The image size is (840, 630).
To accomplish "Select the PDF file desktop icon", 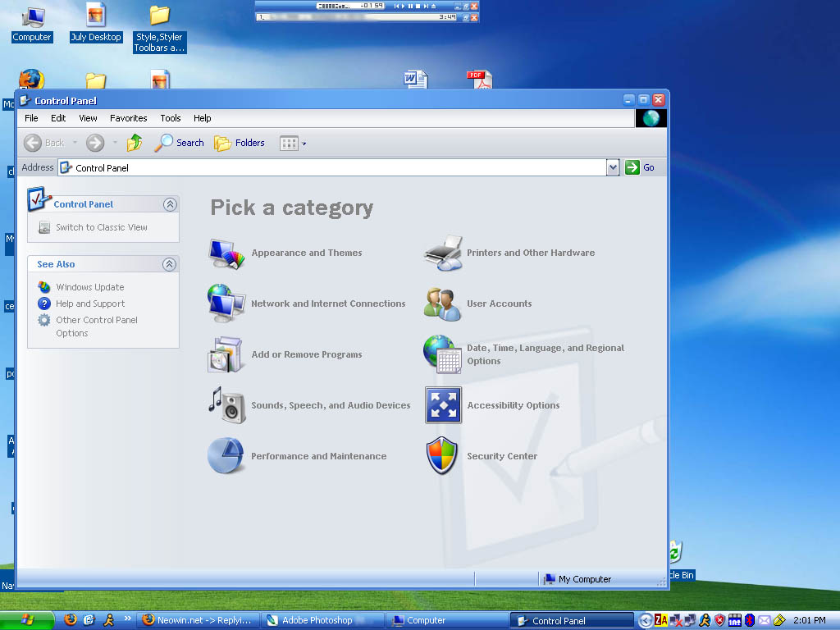I will tap(479, 80).
